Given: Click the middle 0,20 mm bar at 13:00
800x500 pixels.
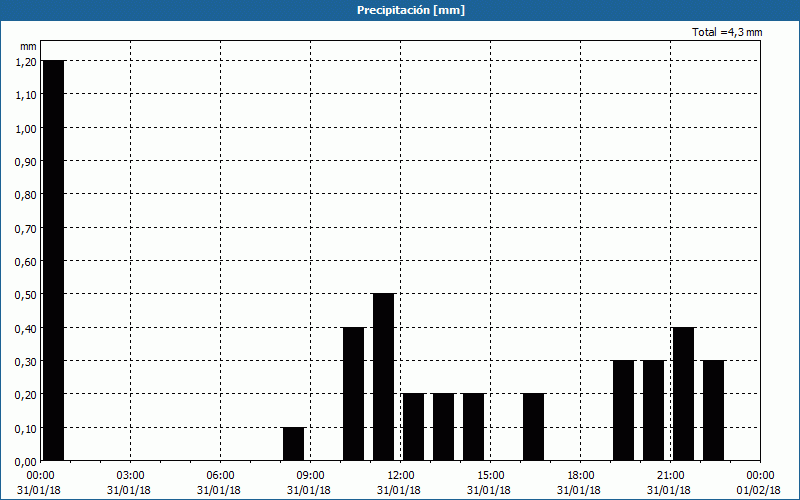Looking at the screenshot, I should pyautogui.click(x=444, y=427).
